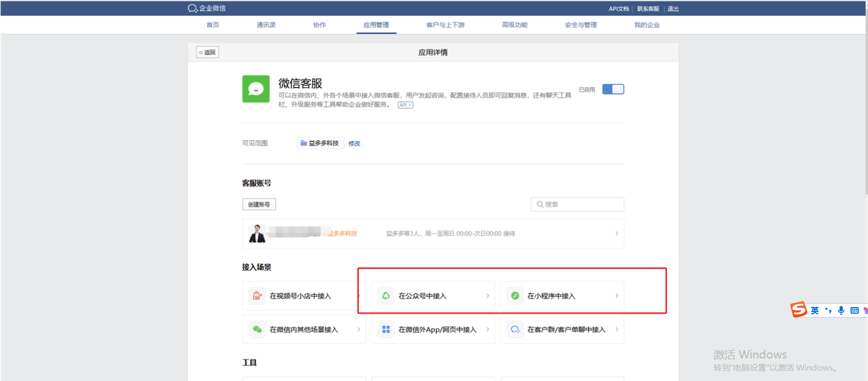The width and height of the screenshot is (868, 381).
Task: Open the 安全与管理 tab
Action: coord(580,25)
